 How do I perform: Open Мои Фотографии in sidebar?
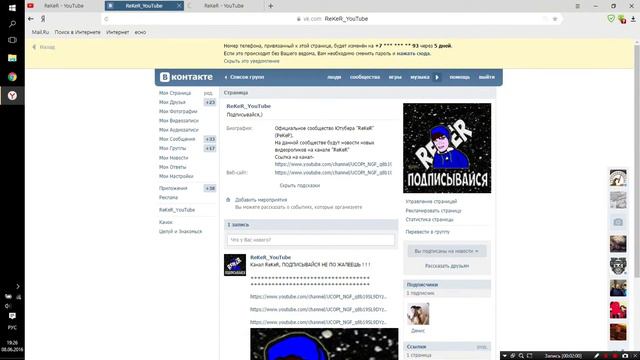click(x=178, y=111)
